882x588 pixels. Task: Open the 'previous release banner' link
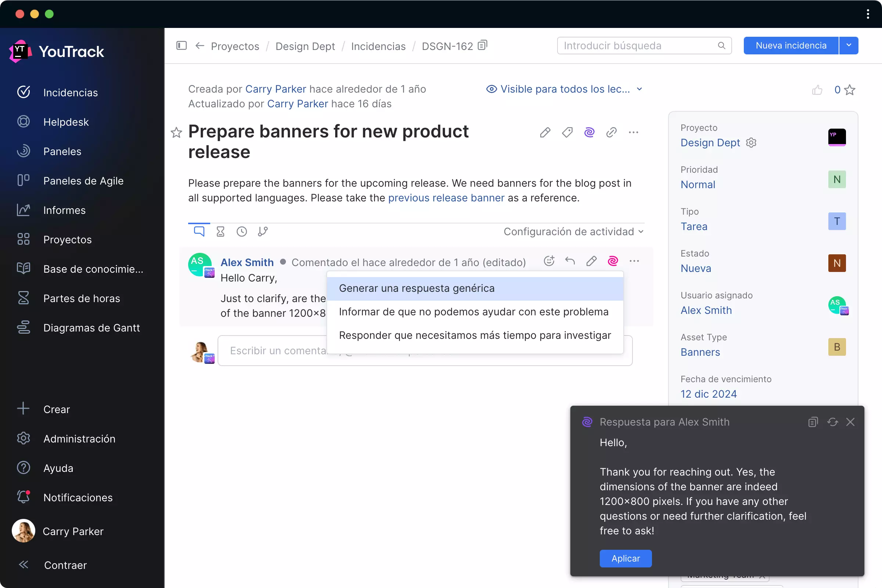tap(446, 198)
